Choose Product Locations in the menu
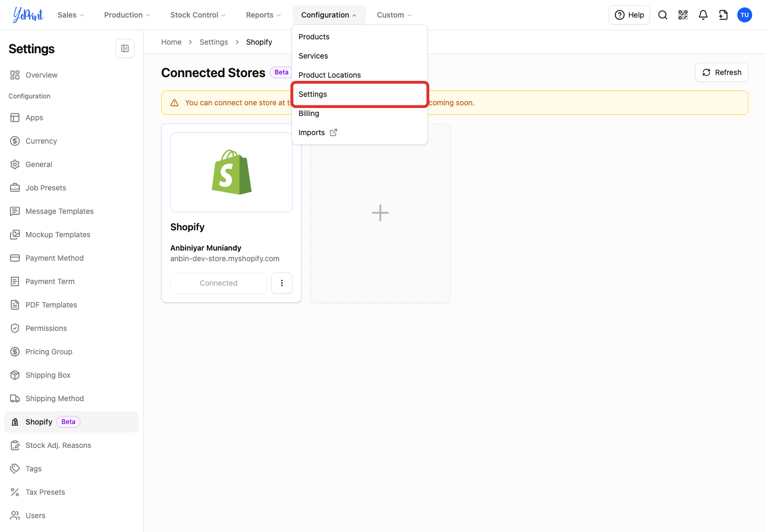Screen dimensions: 766x532 coord(360,75)
